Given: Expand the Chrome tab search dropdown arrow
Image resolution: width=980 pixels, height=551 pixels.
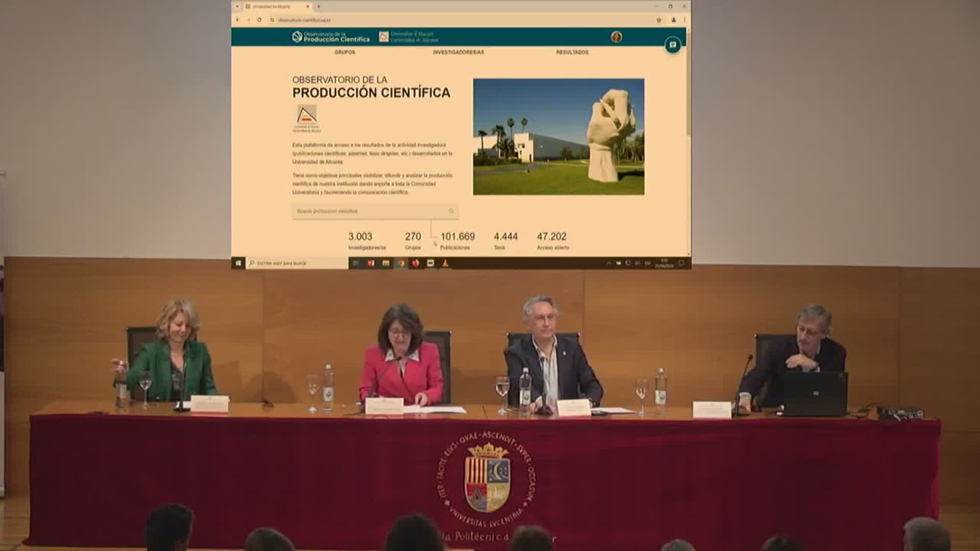Looking at the screenshot, I should pos(237,7).
